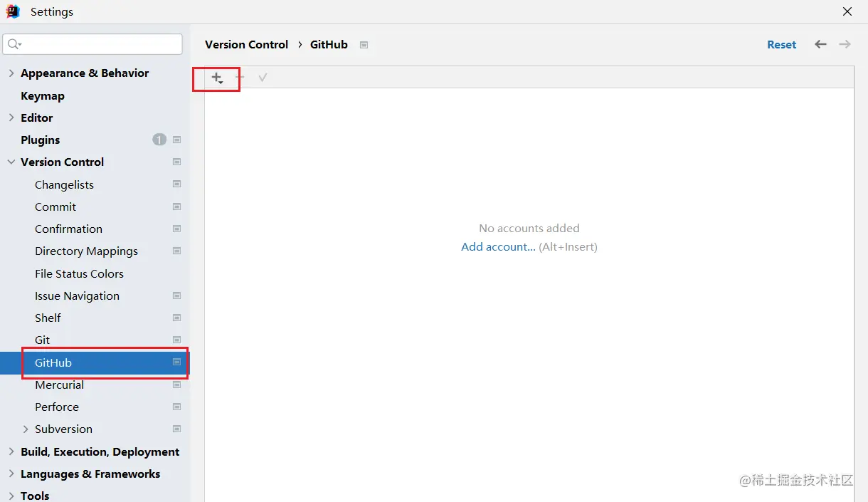Open the Shelf settings entry
This screenshot has height=502, width=868.
pyautogui.click(x=48, y=318)
